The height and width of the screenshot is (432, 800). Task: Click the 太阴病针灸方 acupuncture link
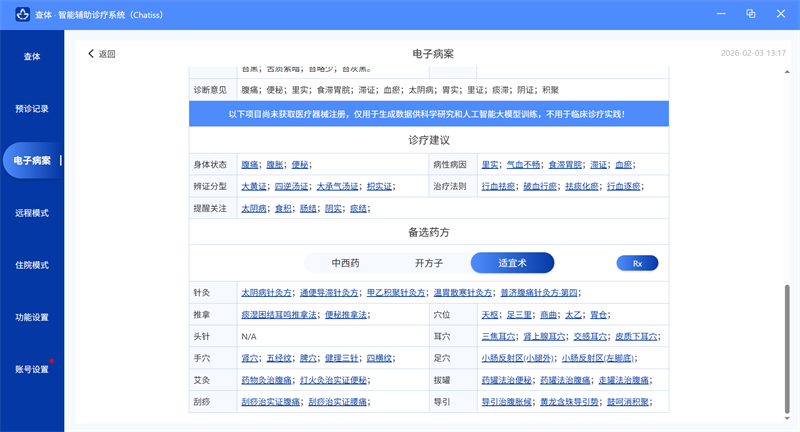point(267,293)
